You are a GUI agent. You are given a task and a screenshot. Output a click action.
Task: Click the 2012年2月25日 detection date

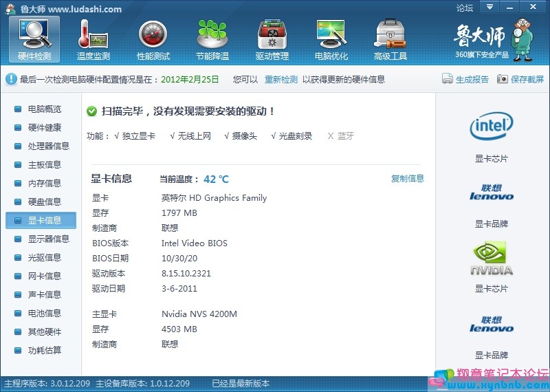[190, 79]
